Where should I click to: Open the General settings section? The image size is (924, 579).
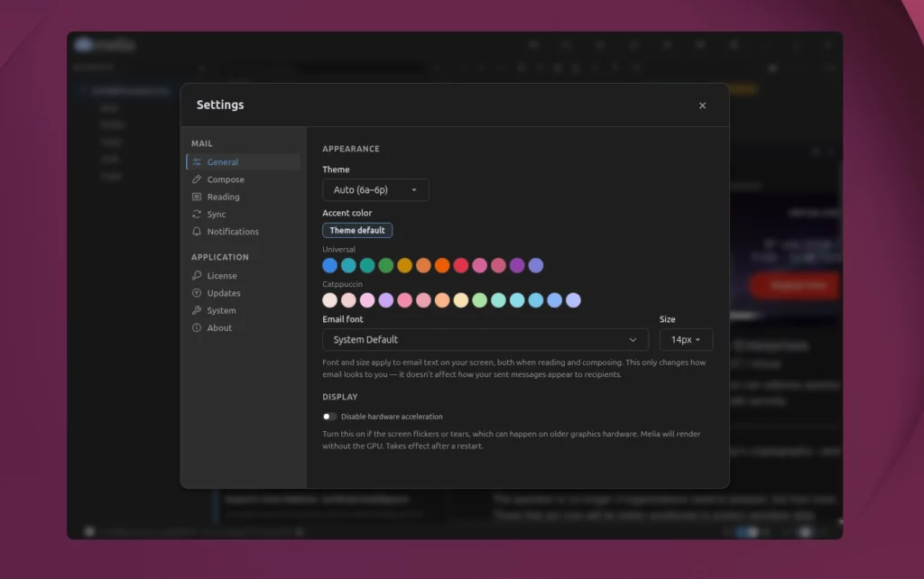[244, 162]
